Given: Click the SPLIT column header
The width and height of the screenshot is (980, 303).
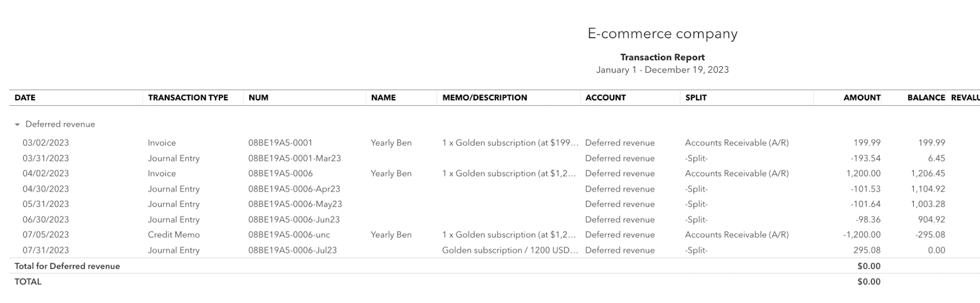Looking at the screenshot, I should coord(696,97).
